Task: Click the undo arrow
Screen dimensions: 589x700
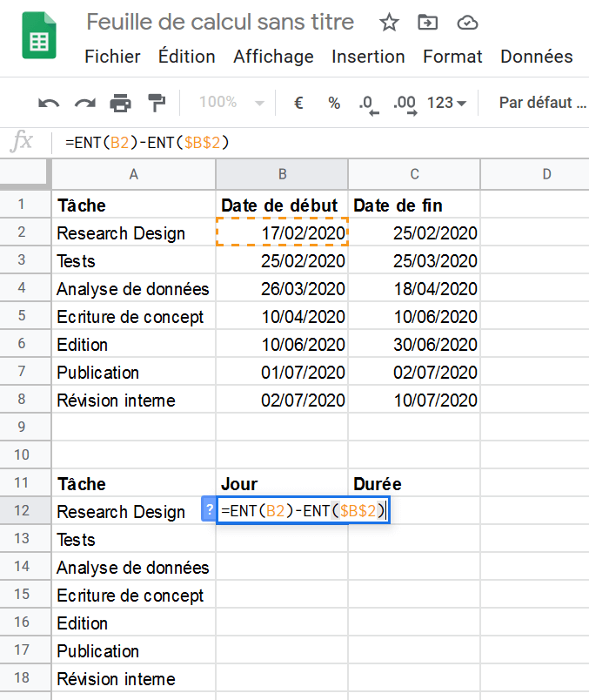Action: tap(49, 103)
